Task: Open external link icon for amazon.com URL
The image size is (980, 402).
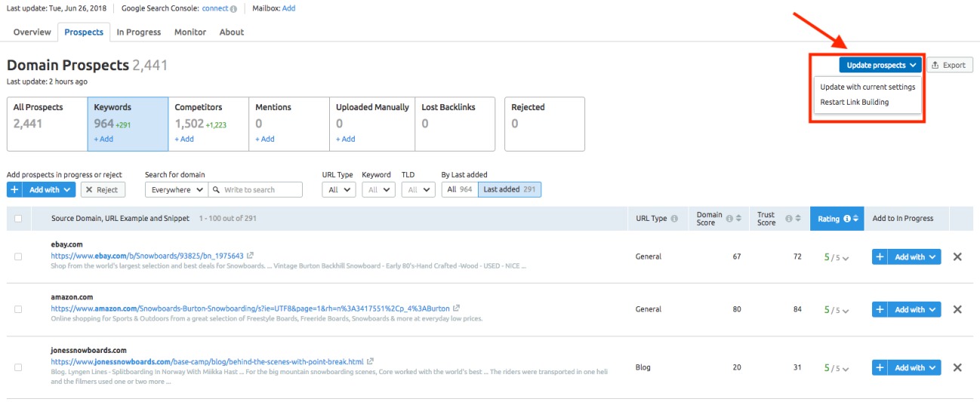Action: click(457, 308)
